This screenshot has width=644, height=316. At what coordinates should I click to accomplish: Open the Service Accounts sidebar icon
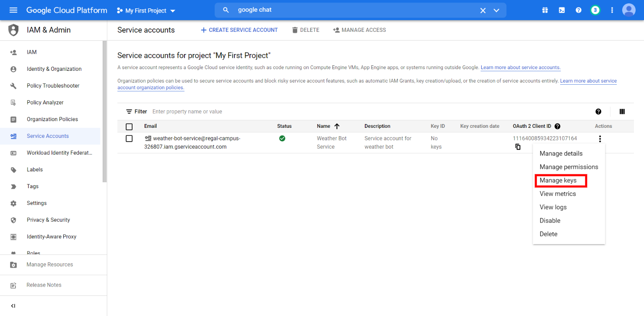point(13,136)
